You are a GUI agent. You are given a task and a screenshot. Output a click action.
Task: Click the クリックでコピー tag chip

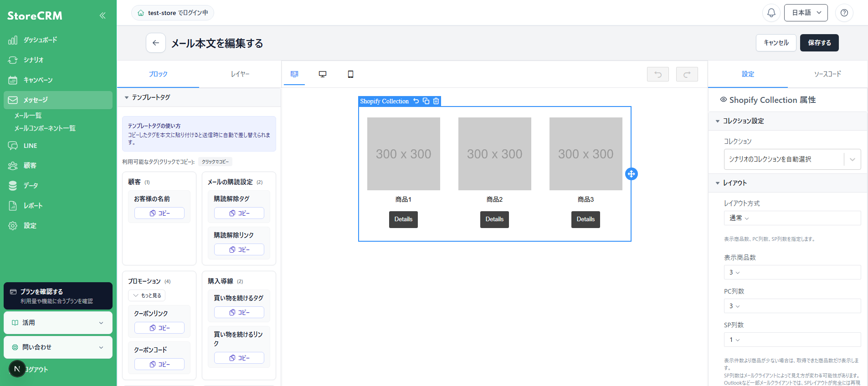[216, 162]
